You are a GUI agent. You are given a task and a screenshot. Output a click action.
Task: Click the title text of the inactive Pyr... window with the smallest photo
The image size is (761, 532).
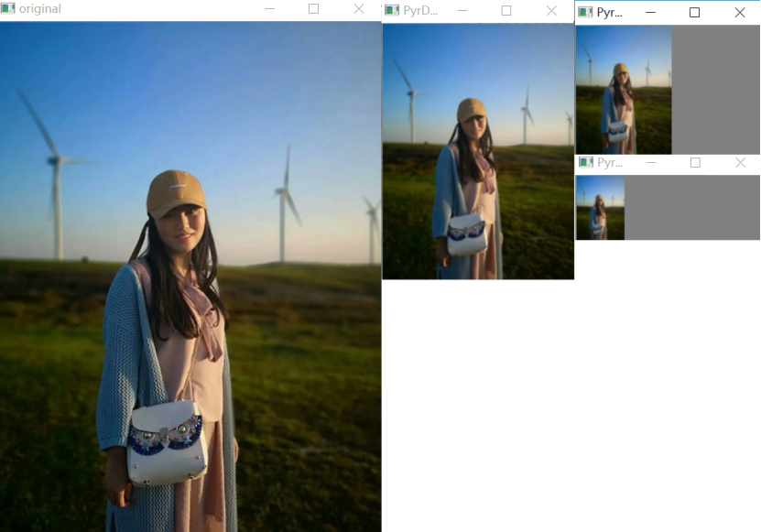point(610,163)
